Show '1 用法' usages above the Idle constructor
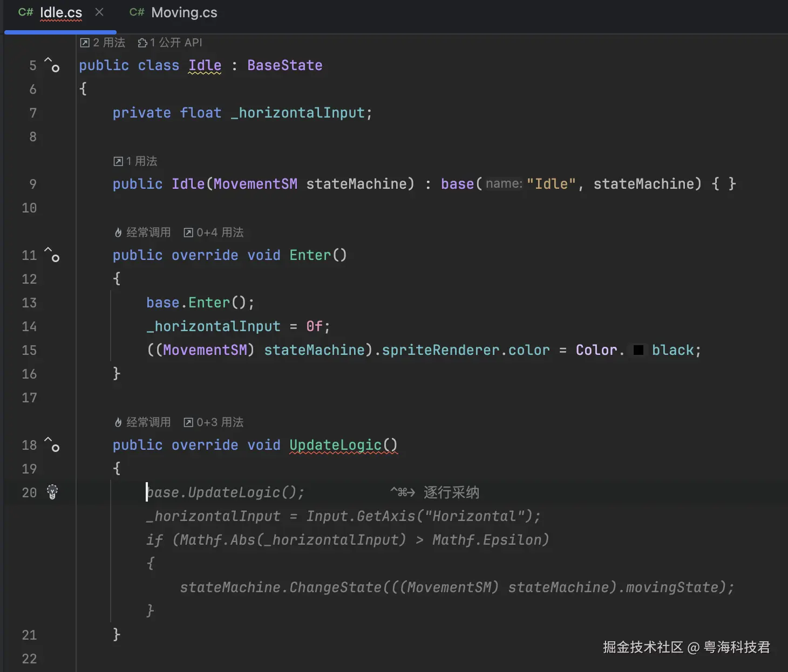The image size is (788, 672). [135, 161]
